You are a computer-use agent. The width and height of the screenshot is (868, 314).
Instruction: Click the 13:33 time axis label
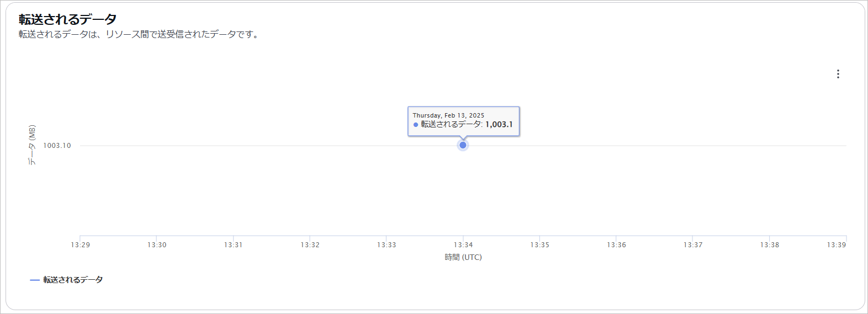(387, 245)
